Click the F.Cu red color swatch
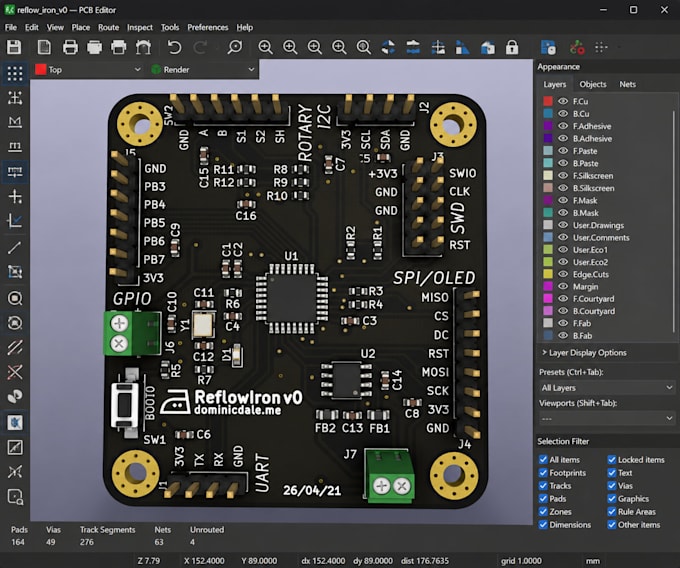Screen dimensions: 680x568 click(548, 101)
